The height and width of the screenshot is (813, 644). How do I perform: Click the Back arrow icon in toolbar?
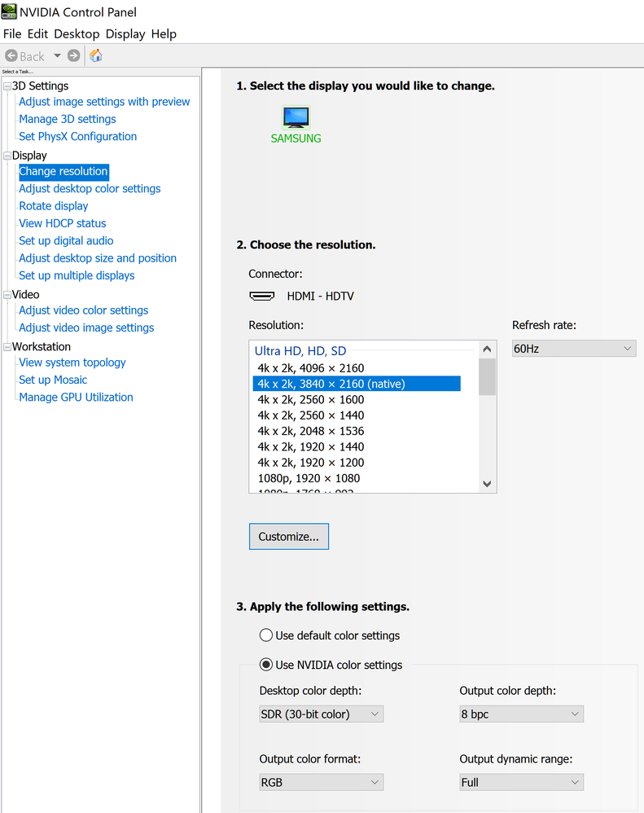tap(11, 56)
